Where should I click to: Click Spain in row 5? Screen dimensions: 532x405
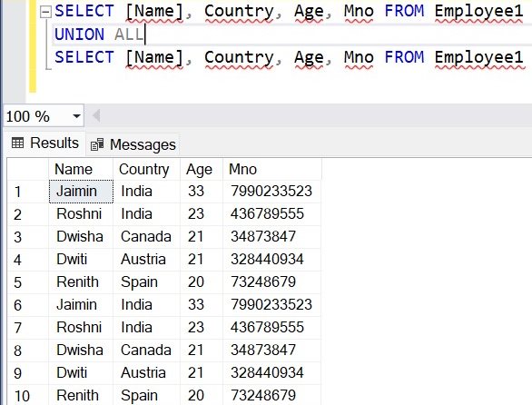click(146, 282)
